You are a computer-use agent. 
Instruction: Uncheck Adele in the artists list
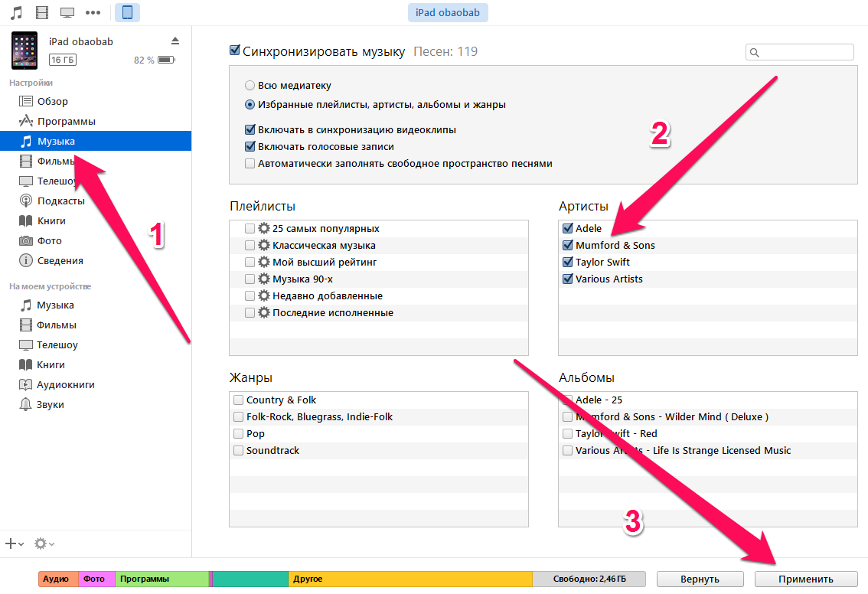click(x=567, y=228)
